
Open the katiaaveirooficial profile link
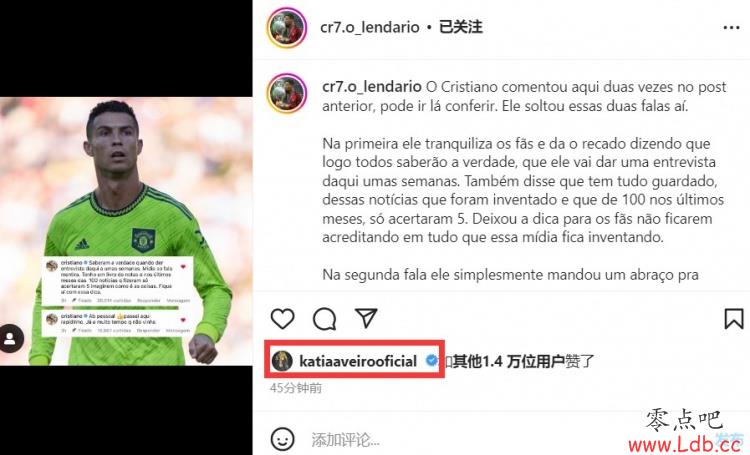(x=358, y=361)
